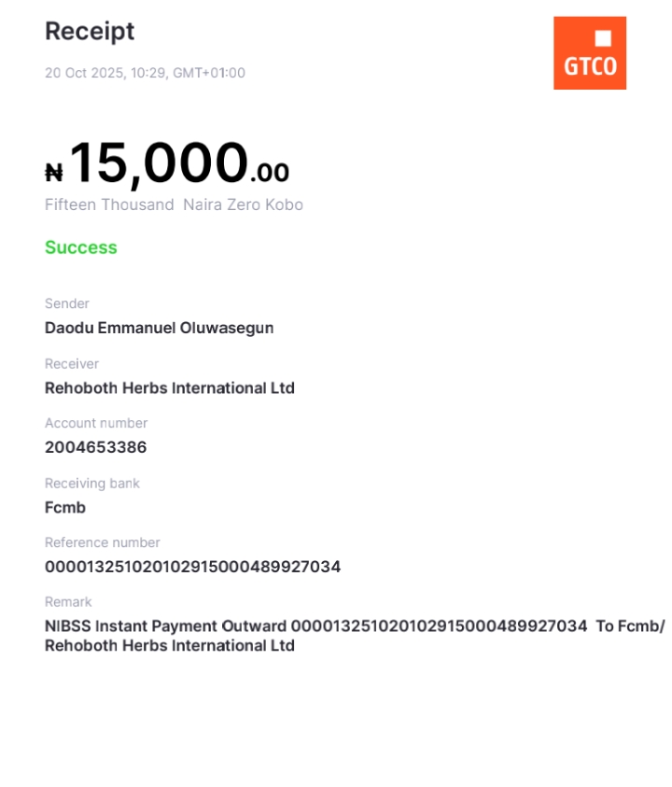This screenshot has width=672, height=787.
Task: Click the remark's second line of text
Action: (170, 645)
